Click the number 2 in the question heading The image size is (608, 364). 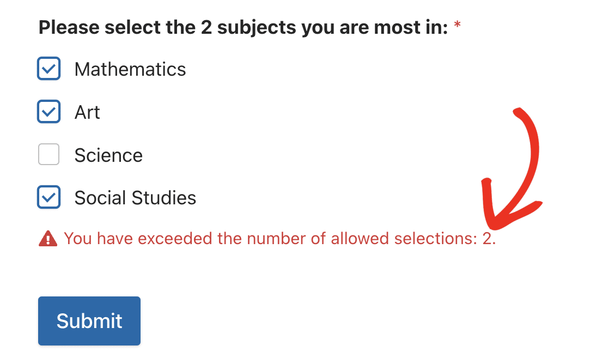(x=206, y=28)
